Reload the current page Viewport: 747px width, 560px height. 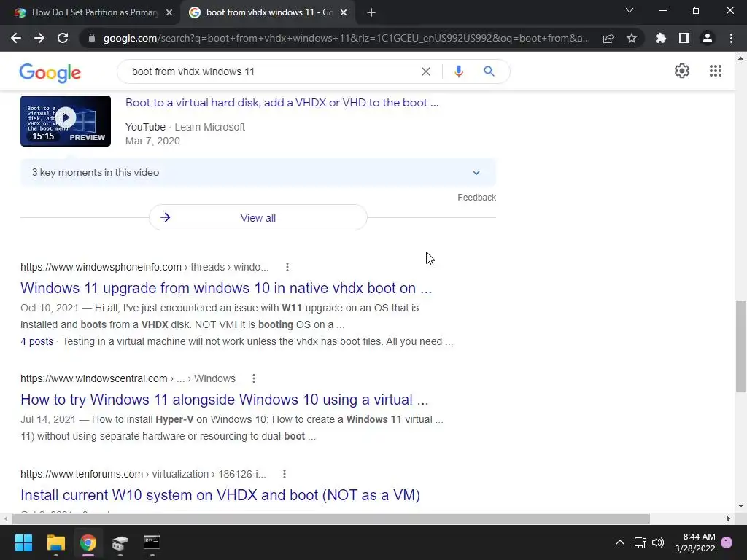pyautogui.click(x=63, y=38)
